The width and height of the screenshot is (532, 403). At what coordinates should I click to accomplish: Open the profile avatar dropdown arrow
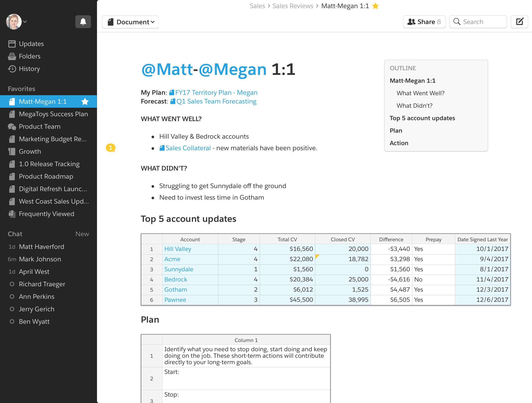tap(25, 22)
